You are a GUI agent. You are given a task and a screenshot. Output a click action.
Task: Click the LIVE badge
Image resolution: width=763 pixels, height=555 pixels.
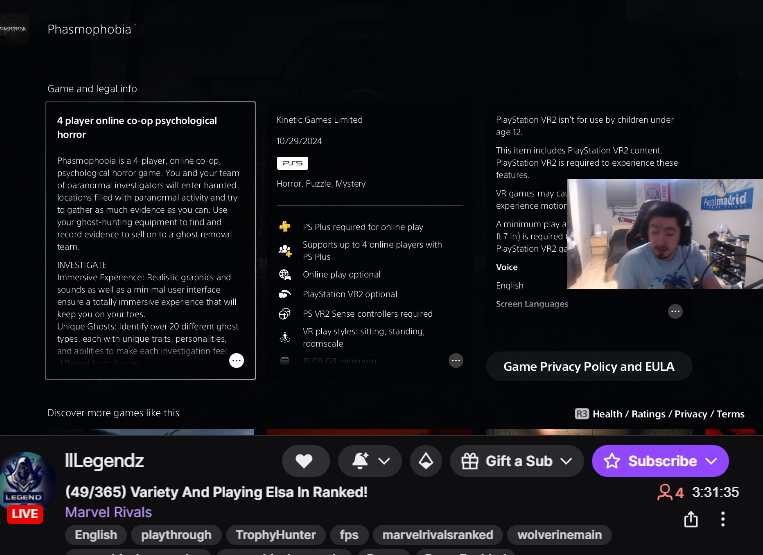tap(25, 514)
